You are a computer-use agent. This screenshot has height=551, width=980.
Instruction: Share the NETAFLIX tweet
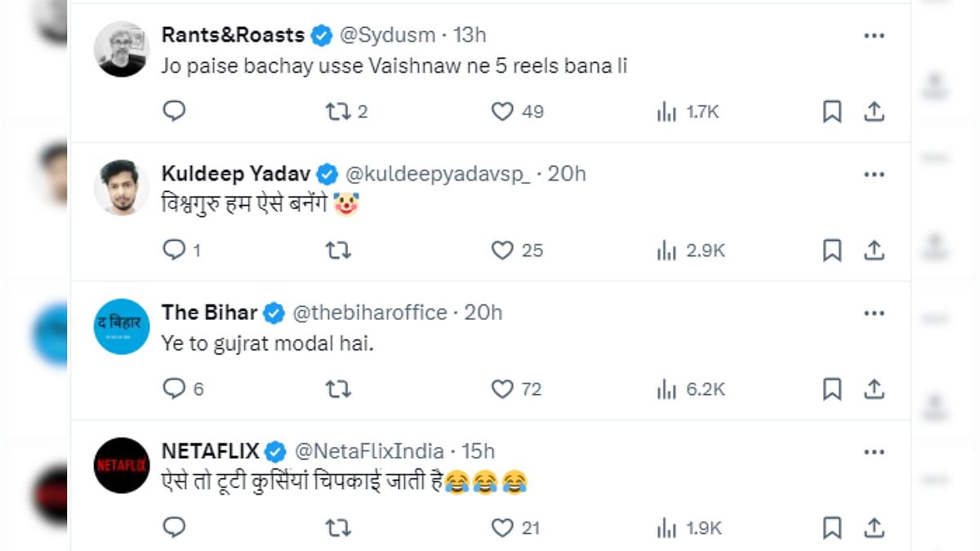[x=874, y=528]
